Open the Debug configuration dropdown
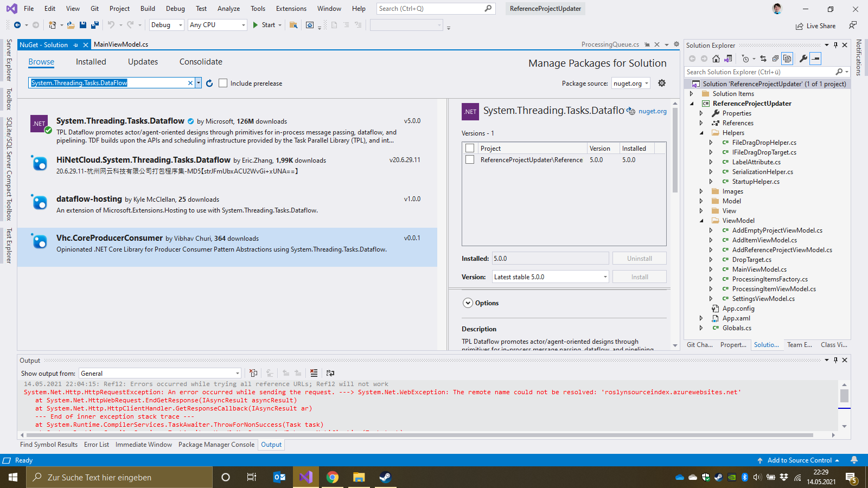The height and width of the screenshot is (488, 868). pyautogui.click(x=166, y=25)
